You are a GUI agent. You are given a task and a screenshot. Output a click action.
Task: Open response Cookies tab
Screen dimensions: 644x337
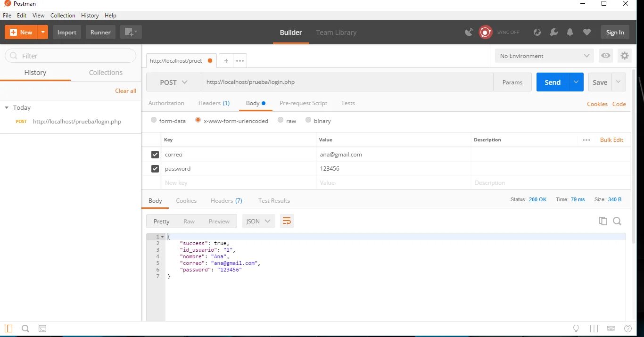186,201
